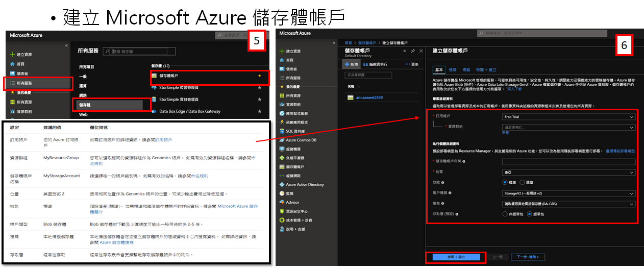Select 一般 category in 所有服務
This screenshot has height=269, width=644.
pyautogui.click(x=83, y=76)
